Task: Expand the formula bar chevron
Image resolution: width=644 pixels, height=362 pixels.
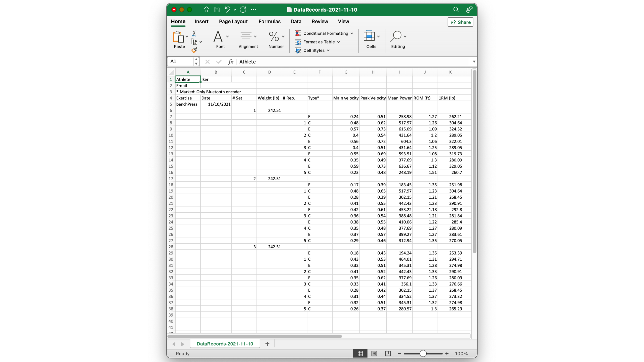Action: (x=474, y=62)
